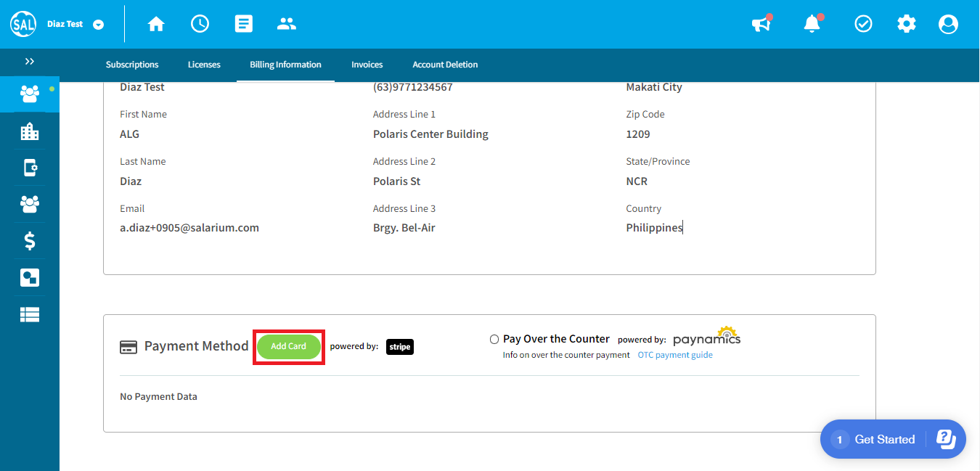This screenshot has width=980, height=471.
Task: Click the Get Started help widget
Action: 893,439
